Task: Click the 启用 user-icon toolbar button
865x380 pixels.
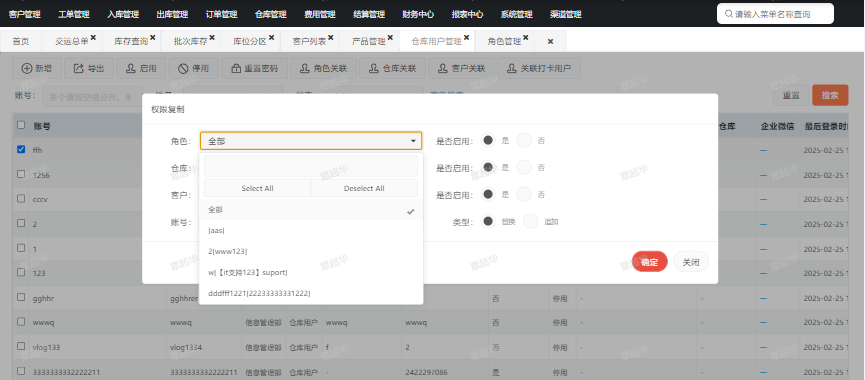Action: (141, 68)
